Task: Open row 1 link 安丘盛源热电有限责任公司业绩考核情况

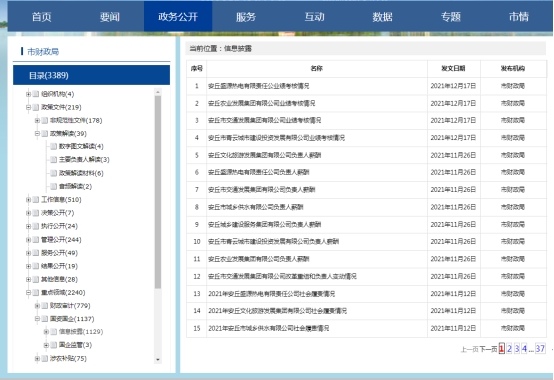Action: (x=259, y=86)
